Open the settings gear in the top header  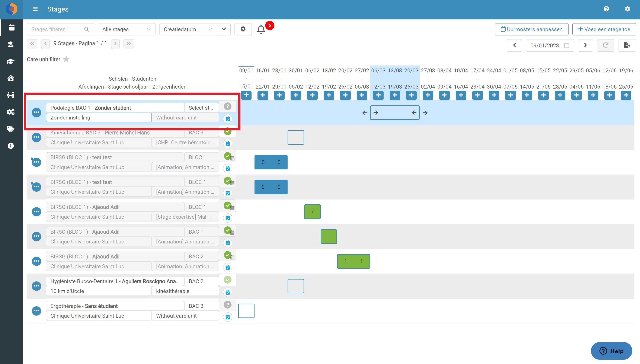click(x=627, y=9)
